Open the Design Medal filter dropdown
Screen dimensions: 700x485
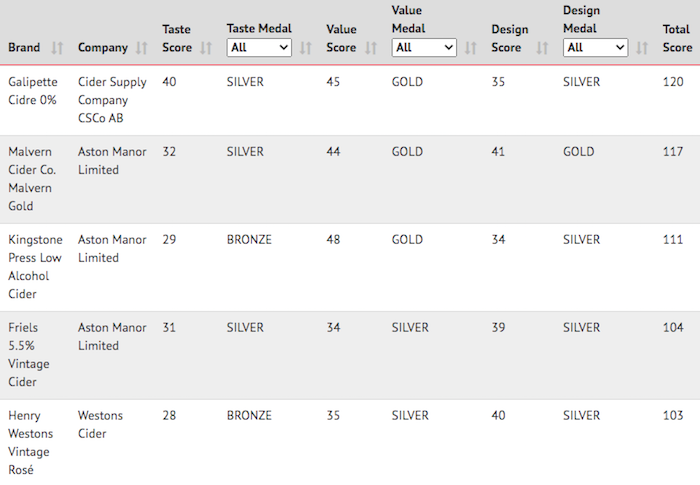tap(596, 47)
